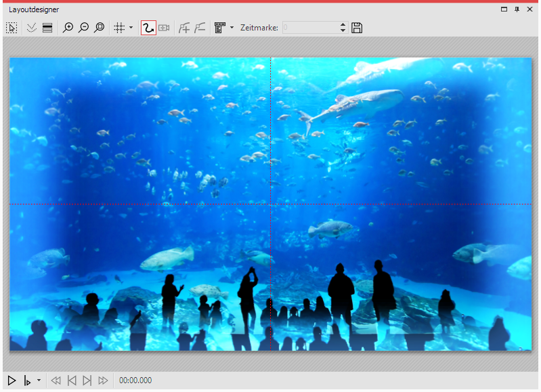Click the Zeitmarke spinner arrows
Image resolution: width=541 pixels, height=392 pixels.
point(343,28)
